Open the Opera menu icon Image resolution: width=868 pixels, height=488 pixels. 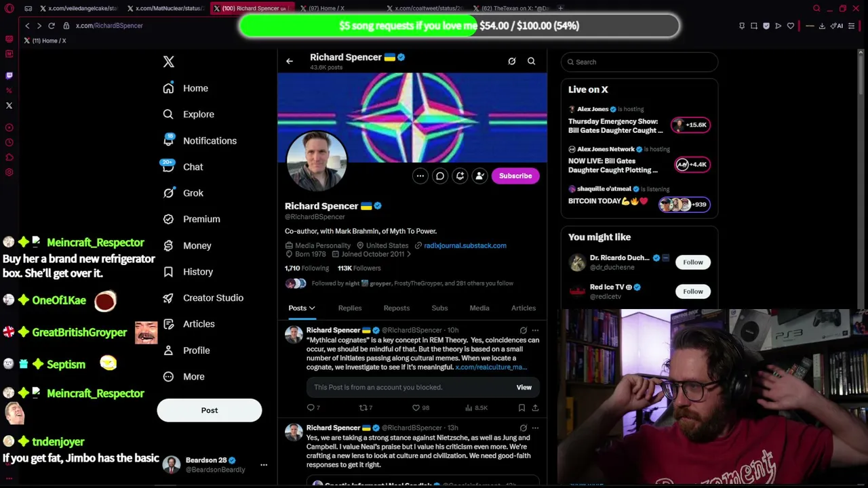[x=9, y=8]
